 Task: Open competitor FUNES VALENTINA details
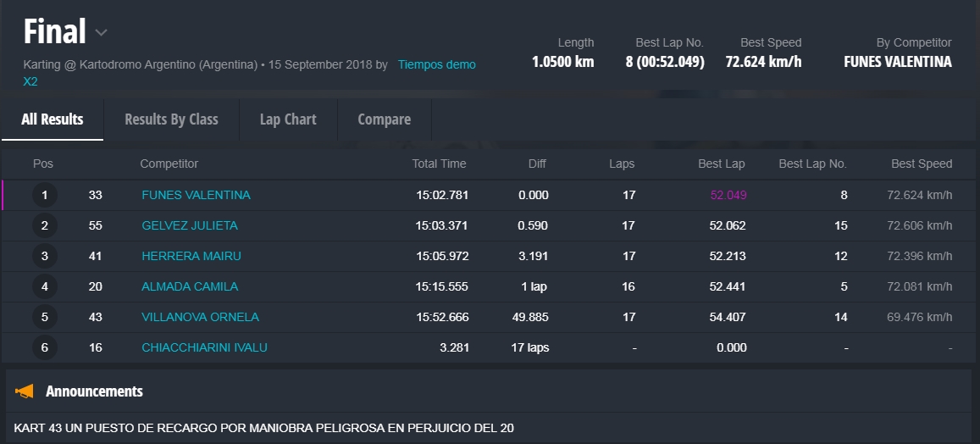point(196,195)
